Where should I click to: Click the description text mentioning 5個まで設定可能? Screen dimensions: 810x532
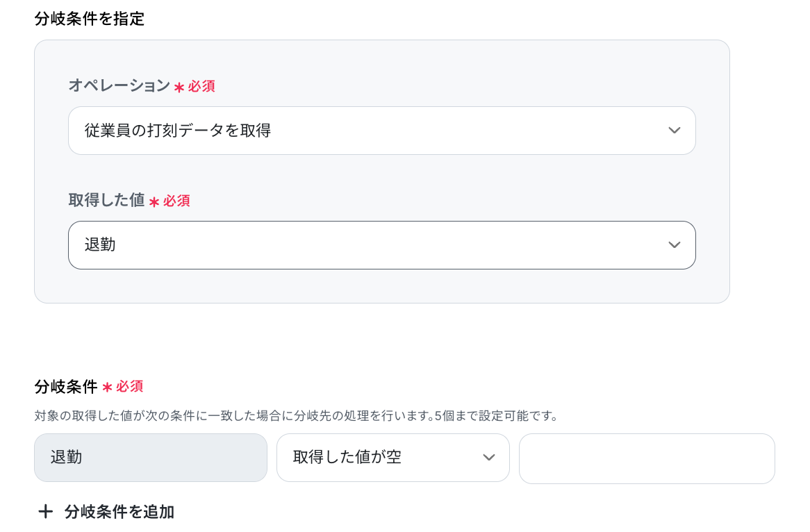[295, 416]
